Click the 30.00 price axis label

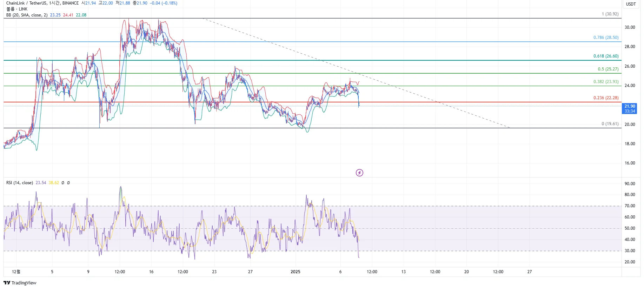click(630, 27)
